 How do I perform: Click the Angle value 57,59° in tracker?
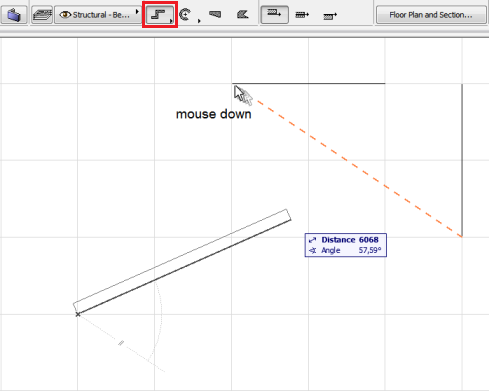[370, 250]
